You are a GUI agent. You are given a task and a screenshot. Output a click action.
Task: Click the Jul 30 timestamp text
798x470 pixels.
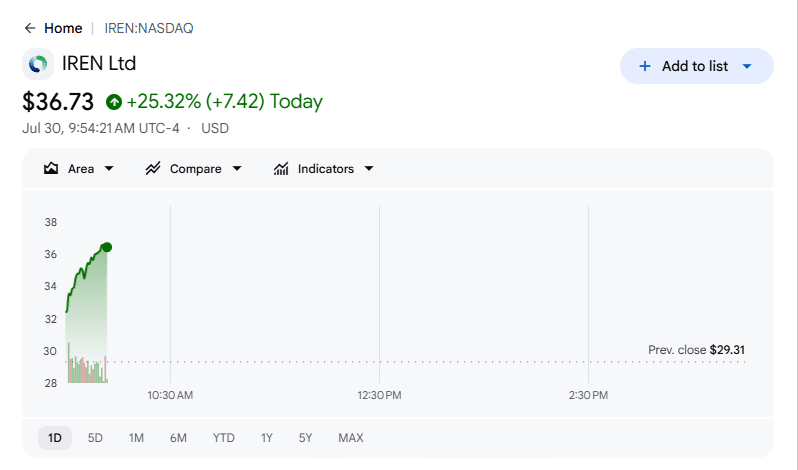[101, 128]
